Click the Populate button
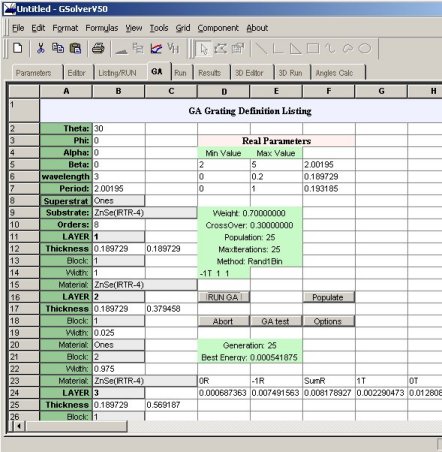442x452 pixels. coord(328,297)
